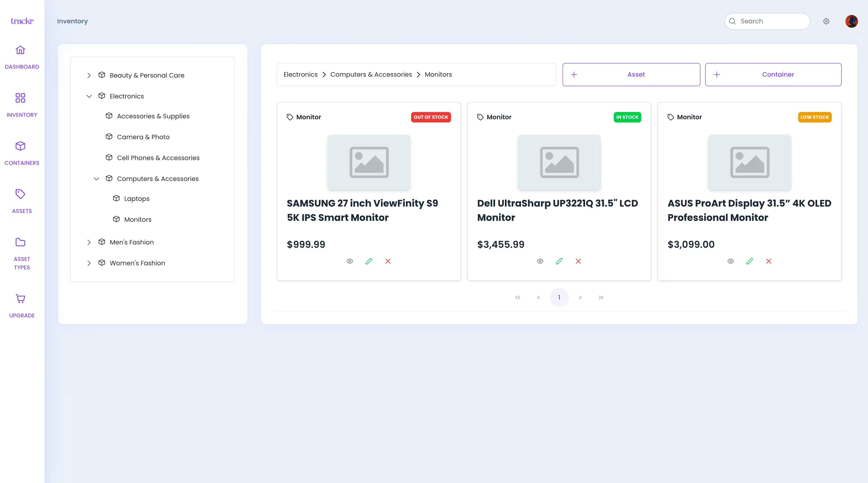Click cube icon beside Laptops
868x483 pixels.
(116, 198)
